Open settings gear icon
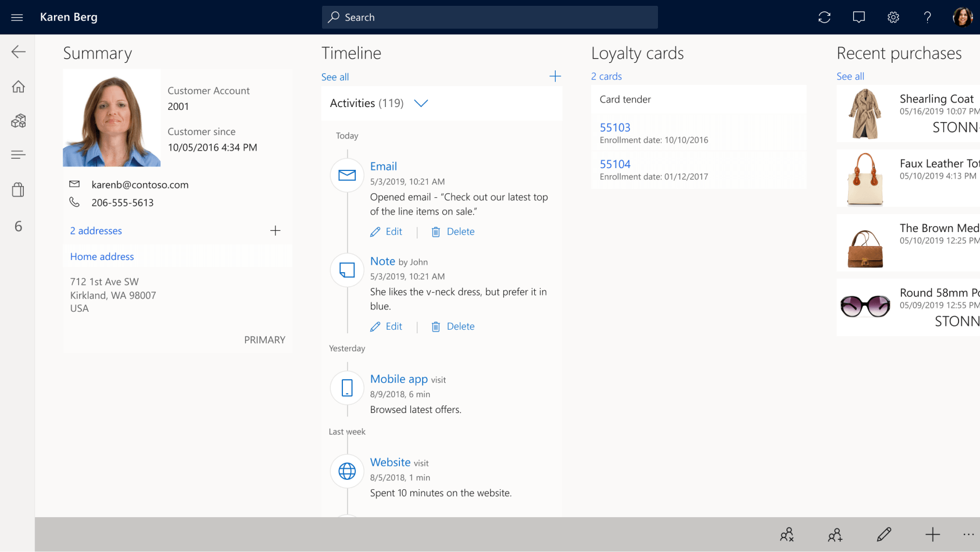 tap(893, 17)
